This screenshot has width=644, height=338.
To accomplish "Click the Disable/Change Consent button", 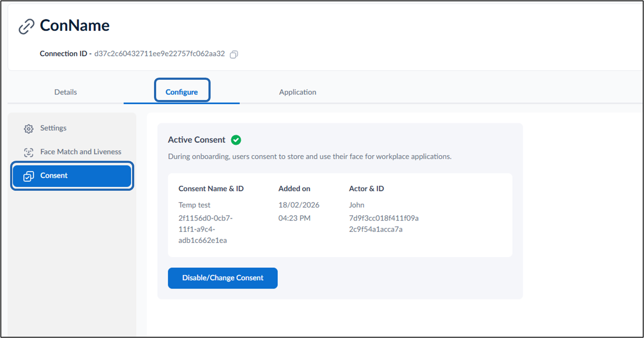I will click(222, 278).
